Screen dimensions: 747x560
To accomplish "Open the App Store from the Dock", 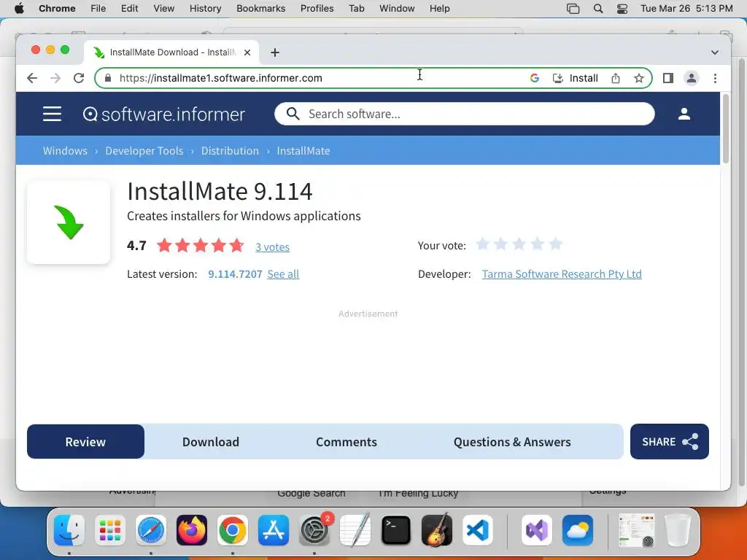I will click(x=274, y=530).
